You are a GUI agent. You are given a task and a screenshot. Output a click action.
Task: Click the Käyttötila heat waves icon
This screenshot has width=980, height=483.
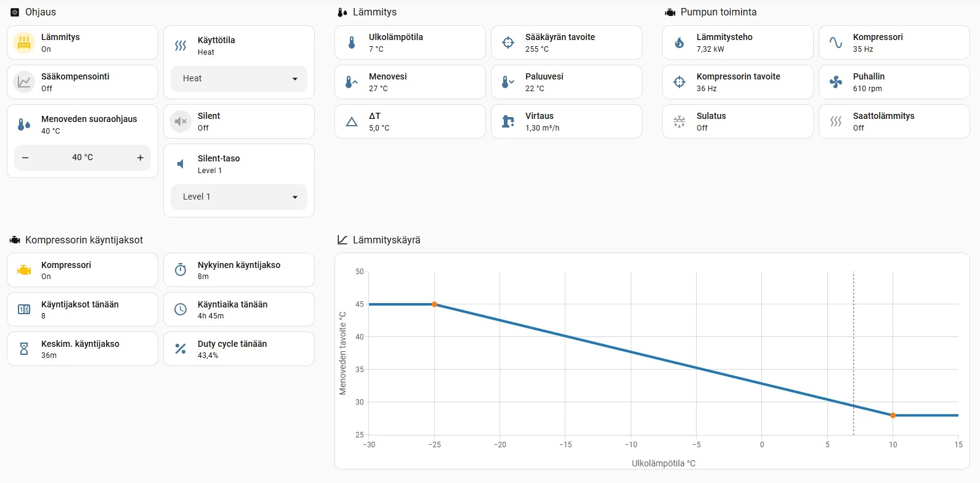180,46
